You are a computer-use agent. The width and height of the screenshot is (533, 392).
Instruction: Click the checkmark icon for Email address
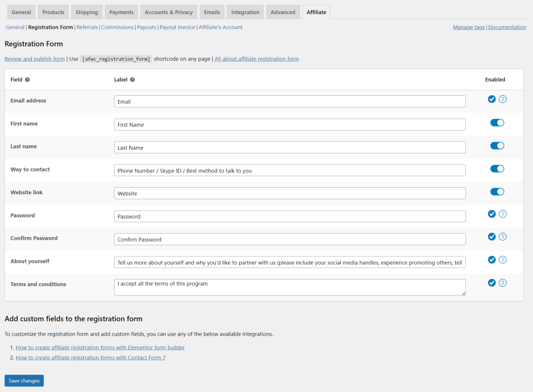coord(492,99)
